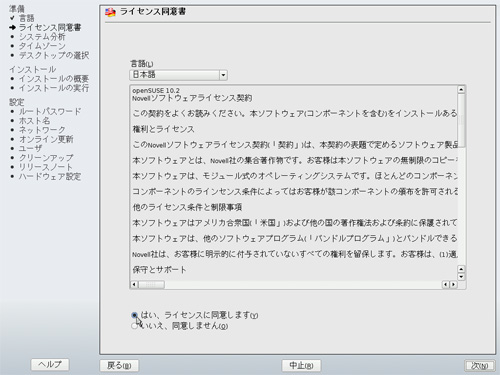Click '権利とライセンス' heading in license

(x=163, y=129)
